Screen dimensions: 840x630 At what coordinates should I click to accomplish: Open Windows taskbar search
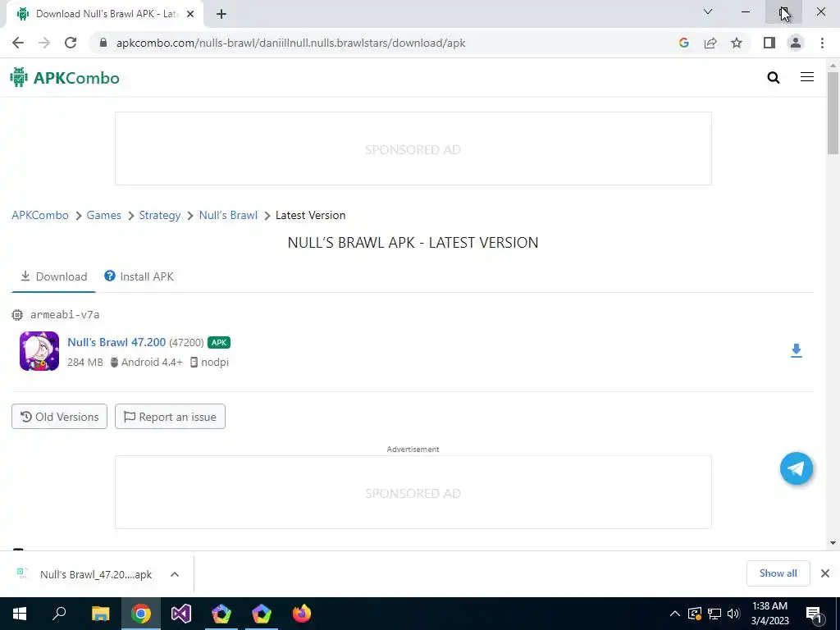[59, 614]
